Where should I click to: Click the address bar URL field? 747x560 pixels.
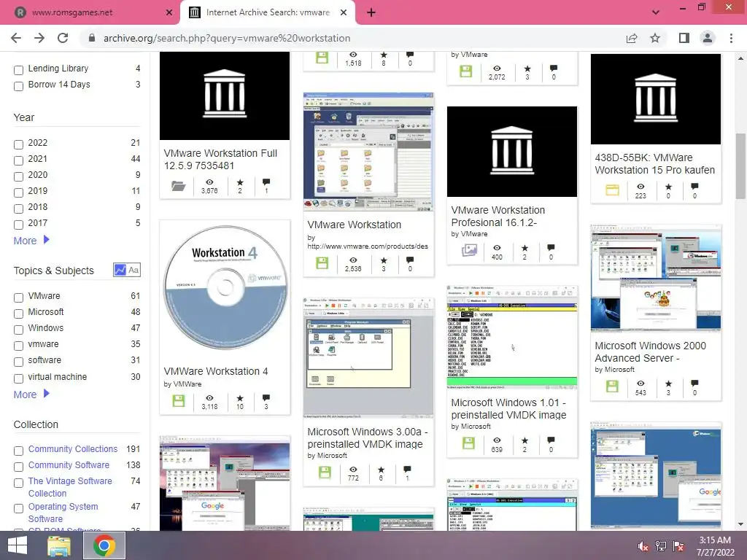[352, 38]
